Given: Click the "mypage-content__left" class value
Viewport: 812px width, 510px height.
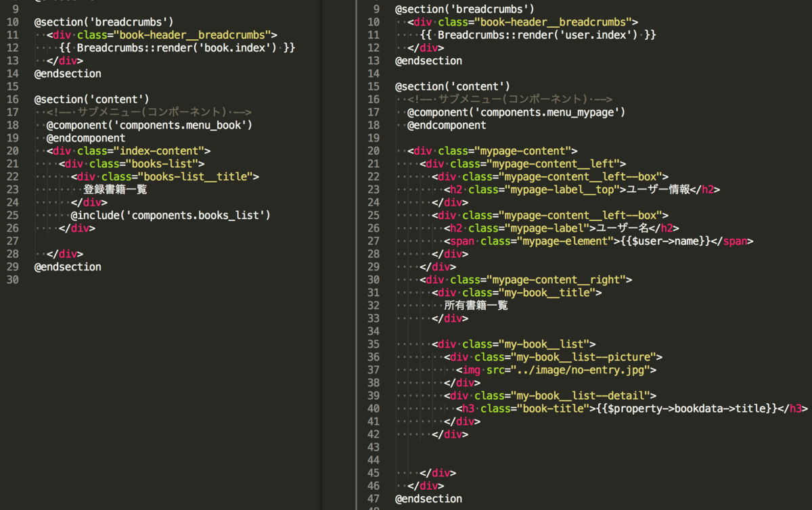Looking at the screenshot, I should pyautogui.click(x=555, y=164).
